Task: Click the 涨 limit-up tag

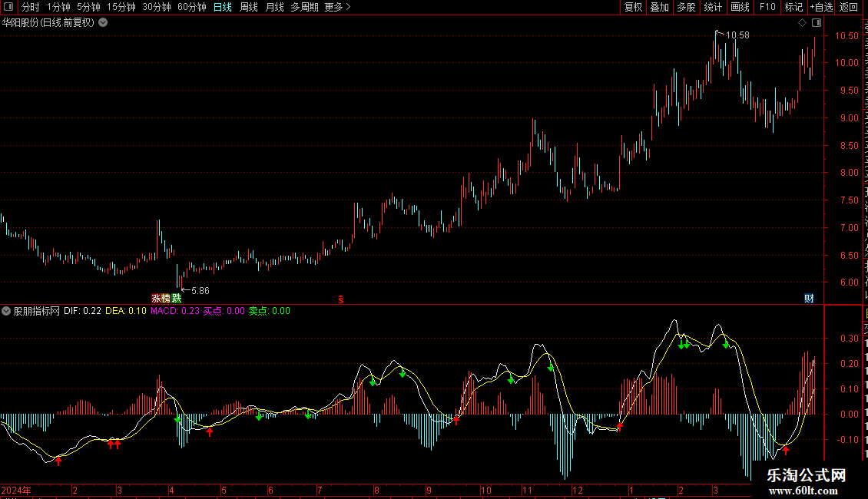Action: point(156,298)
